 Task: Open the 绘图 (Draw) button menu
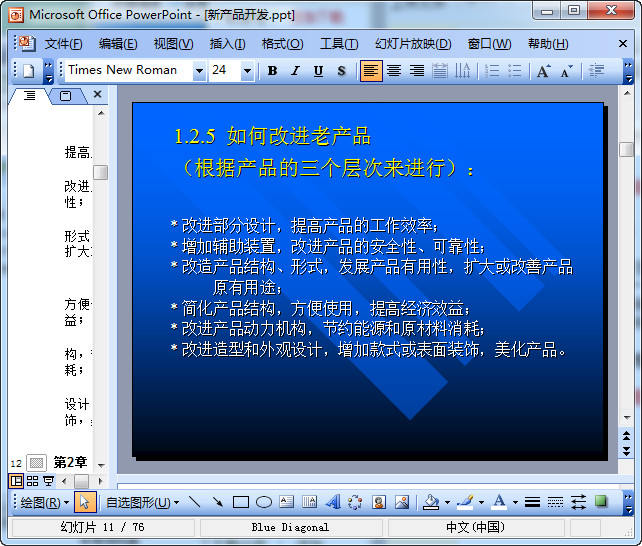pyautogui.click(x=45, y=502)
